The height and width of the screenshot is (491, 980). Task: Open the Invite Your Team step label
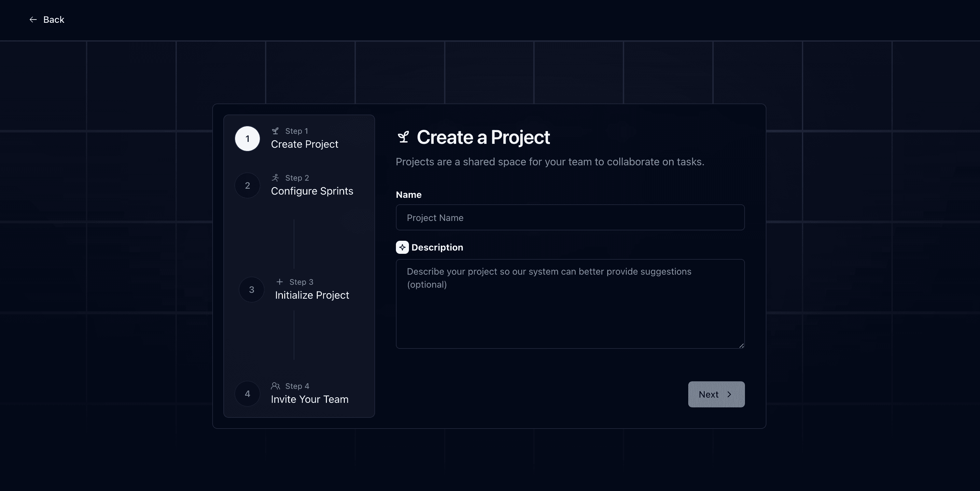310,399
